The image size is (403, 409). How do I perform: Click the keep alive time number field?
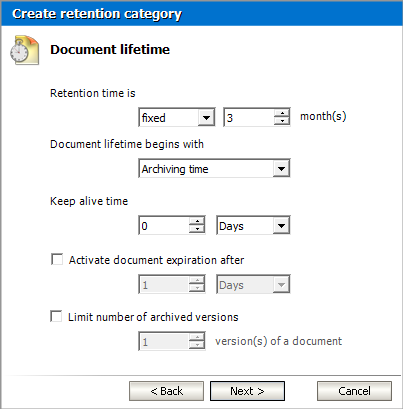click(x=164, y=225)
